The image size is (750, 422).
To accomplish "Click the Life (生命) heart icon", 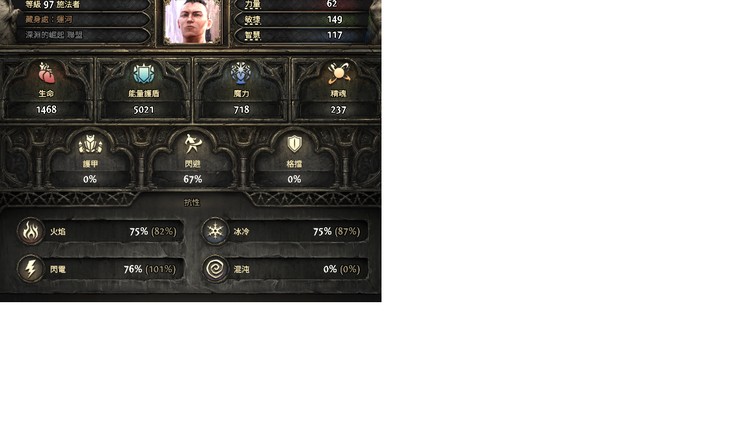I will point(46,73).
